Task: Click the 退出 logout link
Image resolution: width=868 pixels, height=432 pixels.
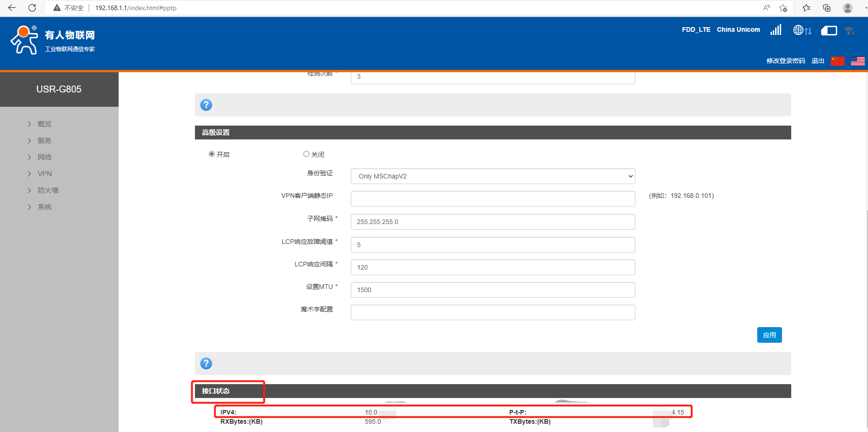Action: [817, 61]
